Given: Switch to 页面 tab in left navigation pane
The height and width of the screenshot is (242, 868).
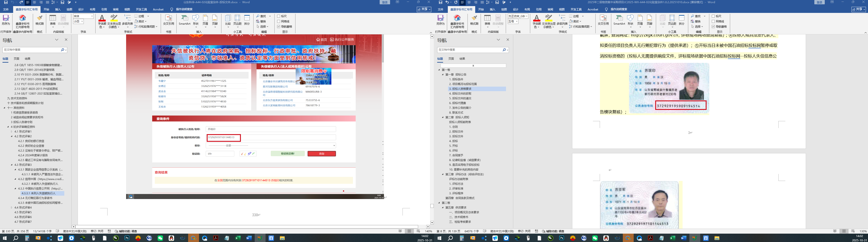Looking at the screenshot, I should 17,59.
